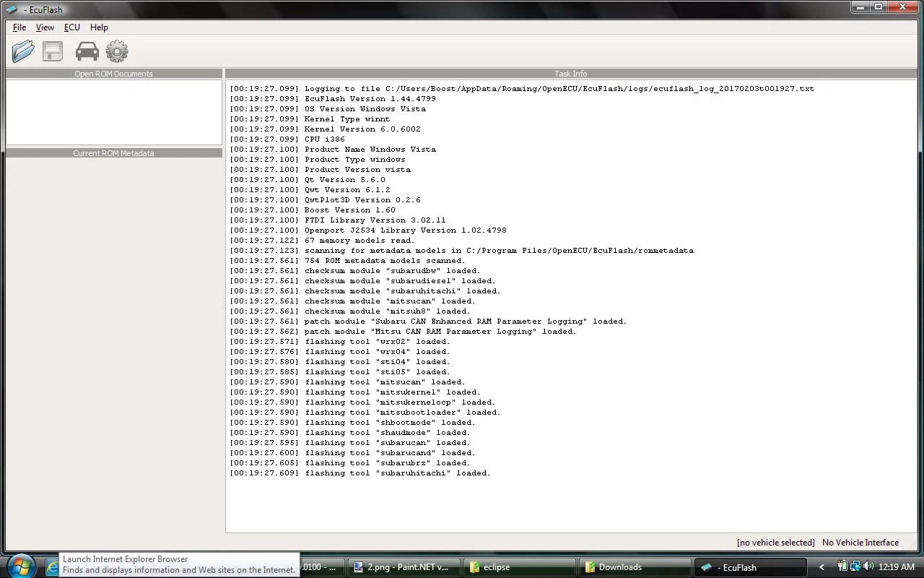Click the Windows Start orb
This screenshot has width=924, height=578.
(20, 565)
